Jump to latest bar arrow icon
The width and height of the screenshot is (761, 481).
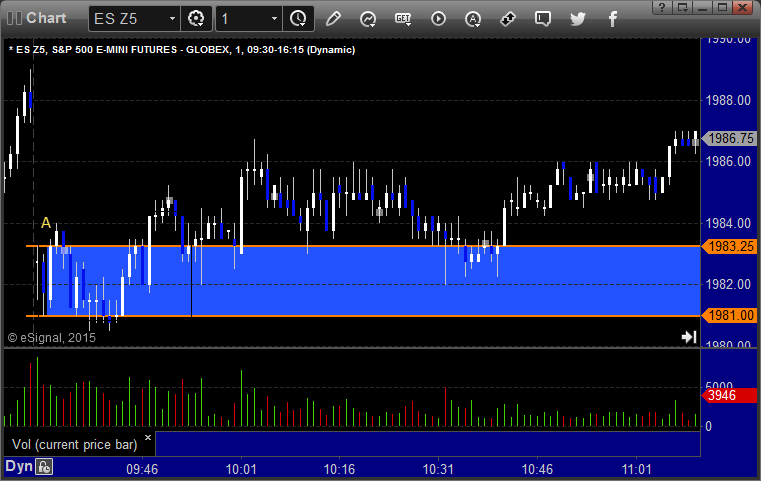pyautogui.click(x=689, y=337)
